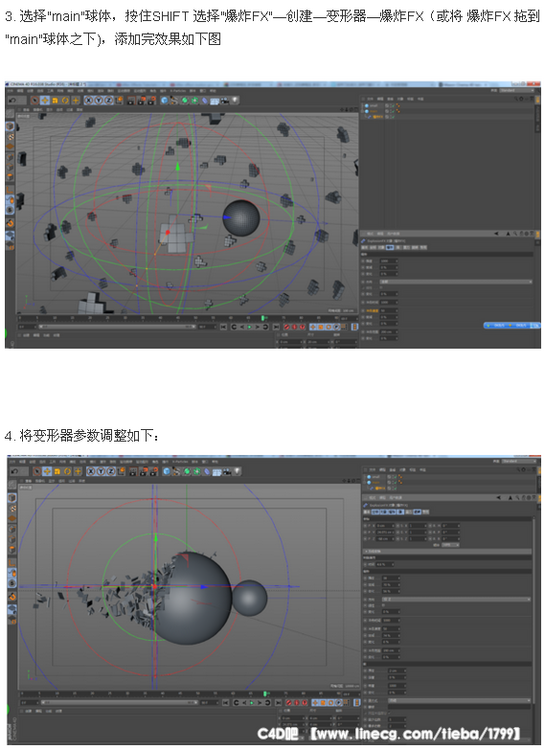Open Render Settings icon in step 3 screenshot
545x750 pixels.
click(152, 100)
